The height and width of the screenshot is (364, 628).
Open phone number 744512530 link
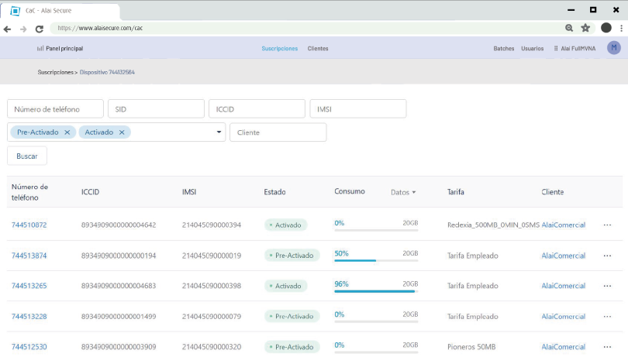click(x=29, y=347)
